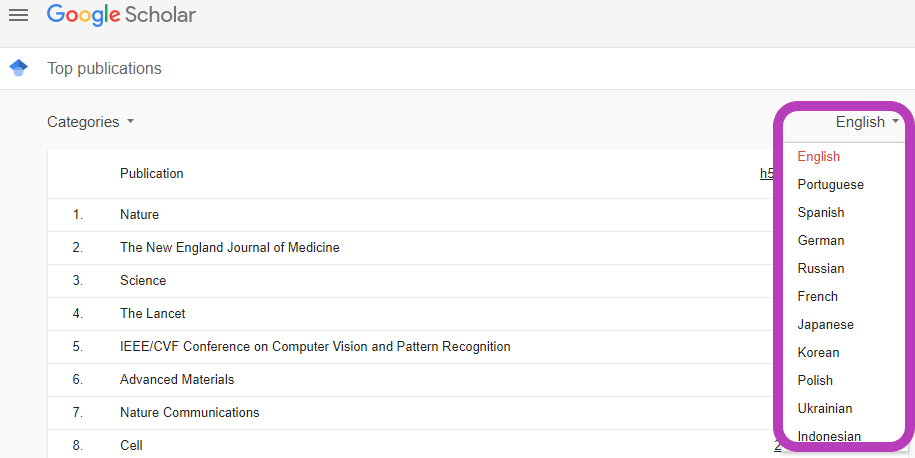
Task: Collapse the English language dropdown
Action: click(x=868, y=122)
